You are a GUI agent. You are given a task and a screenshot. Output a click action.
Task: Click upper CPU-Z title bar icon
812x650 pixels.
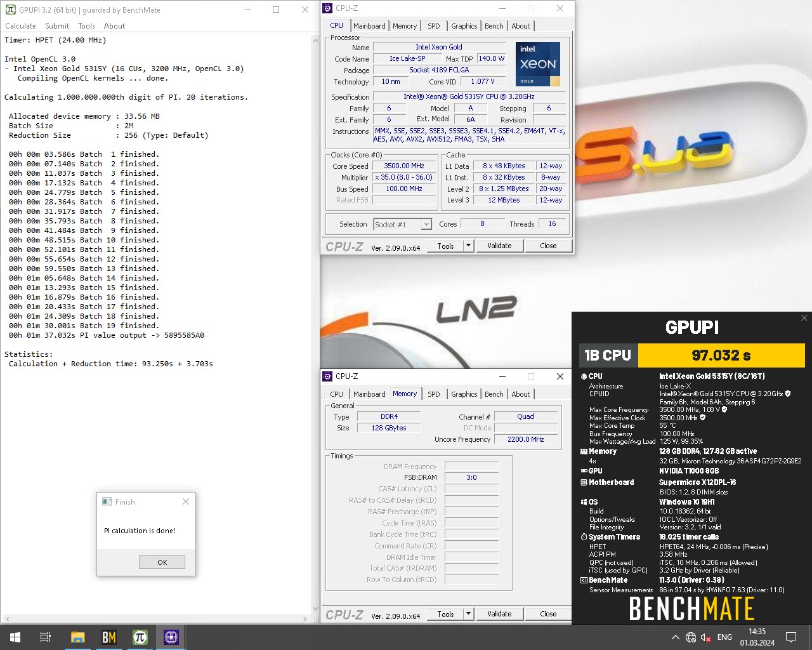pos(327,8)
